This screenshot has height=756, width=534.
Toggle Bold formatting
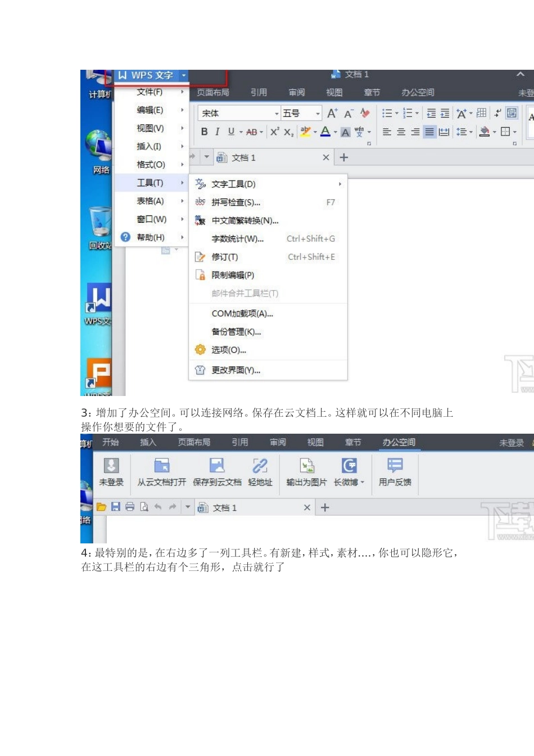[x=204, y=132]
